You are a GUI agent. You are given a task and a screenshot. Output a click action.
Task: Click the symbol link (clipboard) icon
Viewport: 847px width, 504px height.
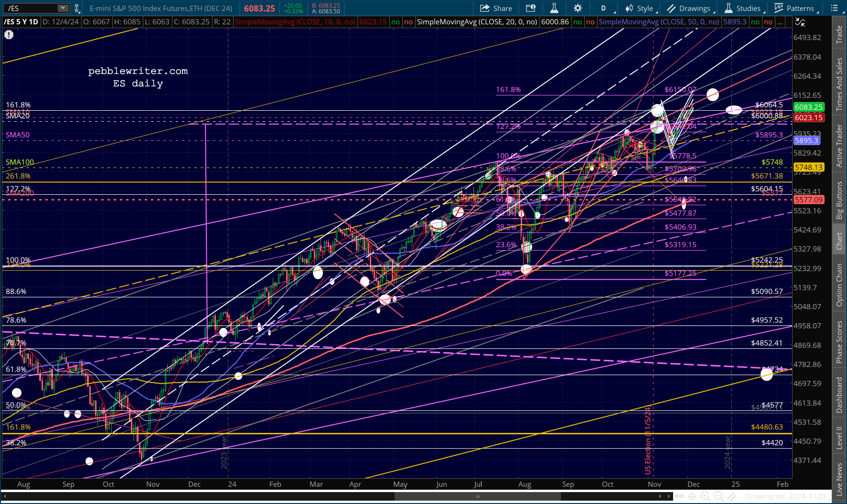pyautogui.click(x=76, y=8)
